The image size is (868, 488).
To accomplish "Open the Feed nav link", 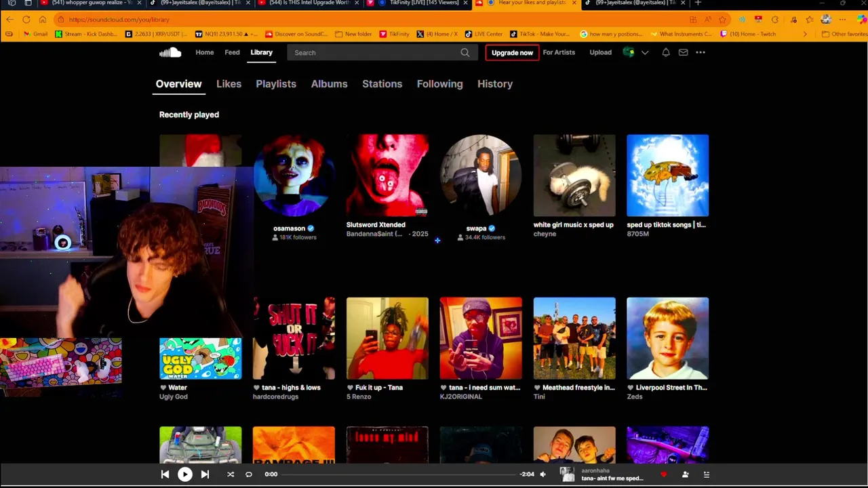I will click(x=232, y=52).
